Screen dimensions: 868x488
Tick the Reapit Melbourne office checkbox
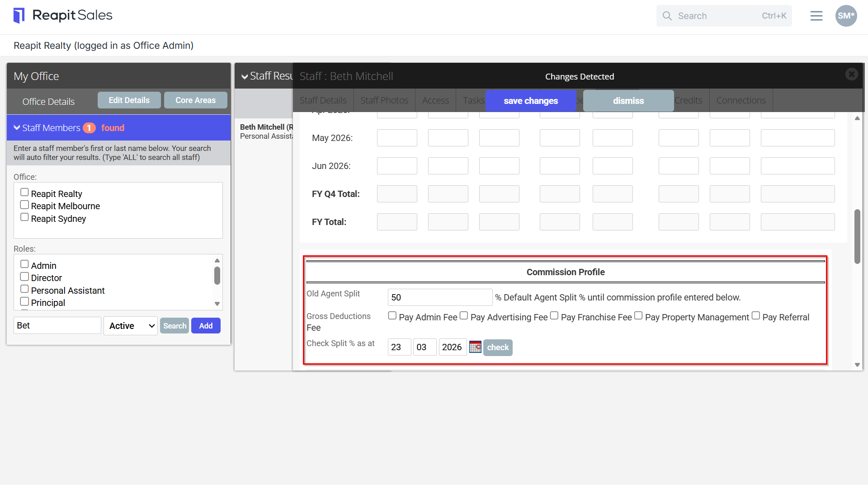[24, 205]
